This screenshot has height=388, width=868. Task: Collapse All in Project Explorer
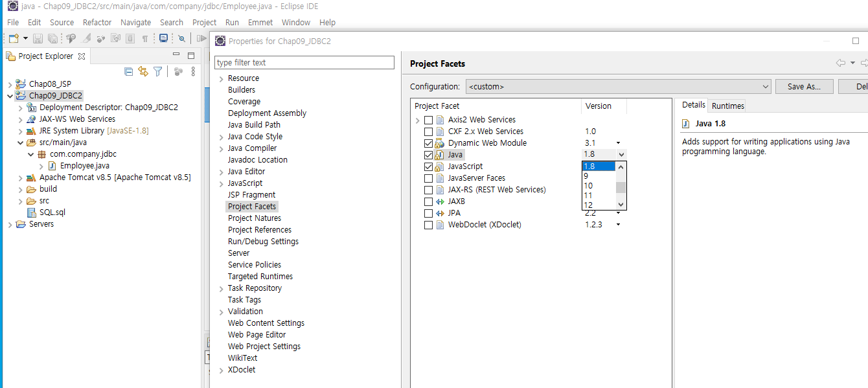tap(128, 71)
